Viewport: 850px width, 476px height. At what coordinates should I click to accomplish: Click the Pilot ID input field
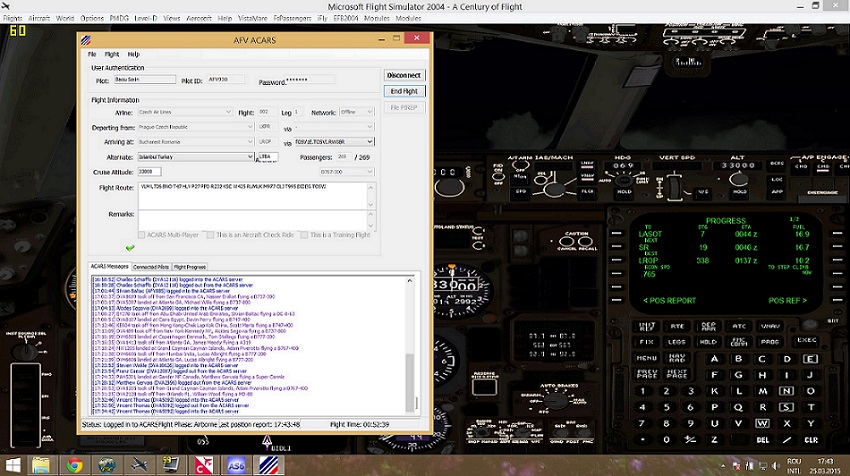(x=226, y=80)
